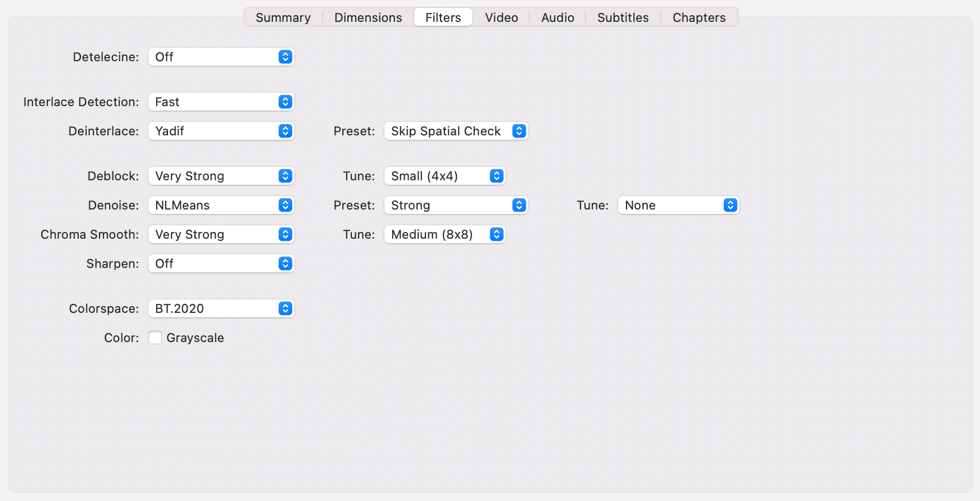Open the Colorspace BT.2020 dropdown

pyautogui.click(x=221, y=308)
